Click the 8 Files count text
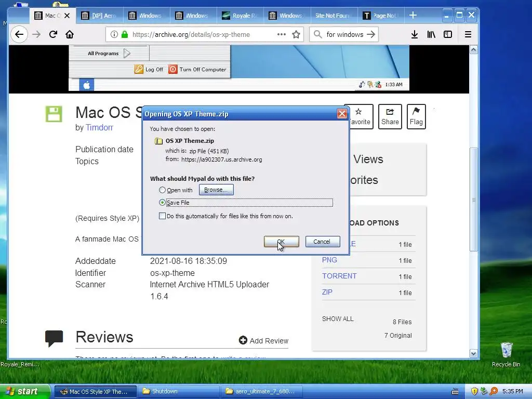This screenshot has height=399, width=532. tap(402, 322)
